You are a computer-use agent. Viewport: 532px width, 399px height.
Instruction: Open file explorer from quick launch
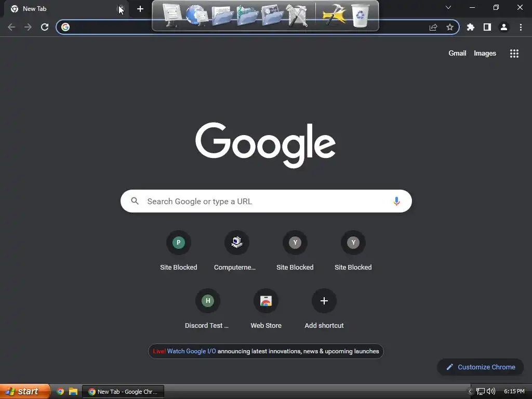[73, 392]
